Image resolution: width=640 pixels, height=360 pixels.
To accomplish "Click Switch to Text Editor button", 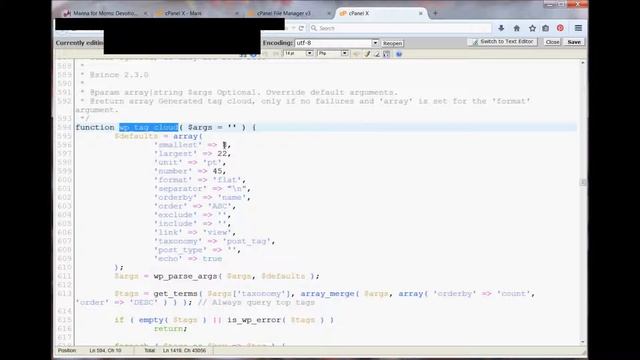I will pos(502,42).
